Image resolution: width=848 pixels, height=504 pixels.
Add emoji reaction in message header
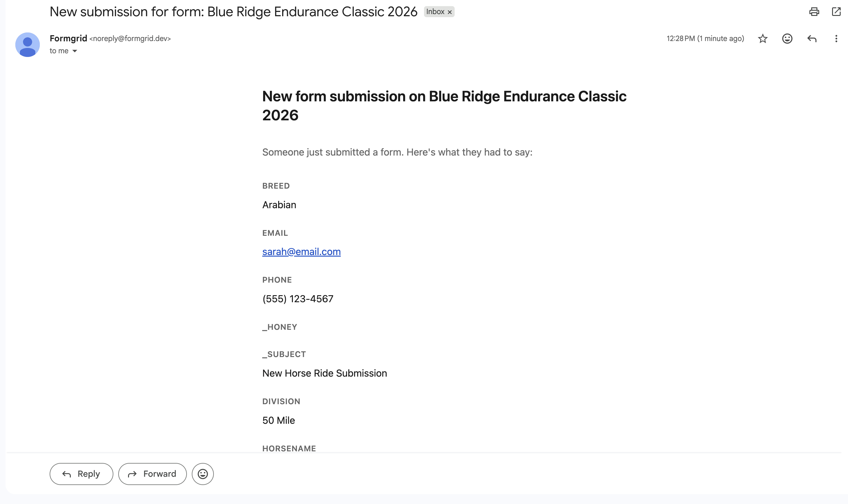[x=787, y=39]
